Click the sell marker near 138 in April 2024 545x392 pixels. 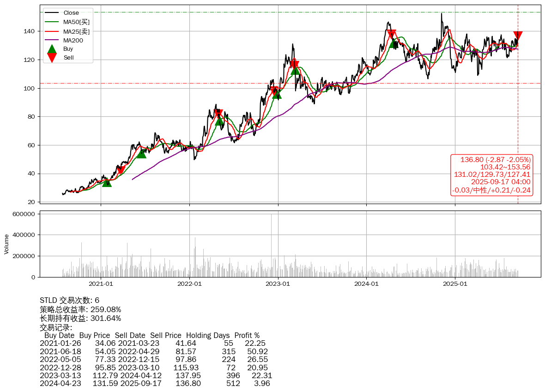coord(391,34)
